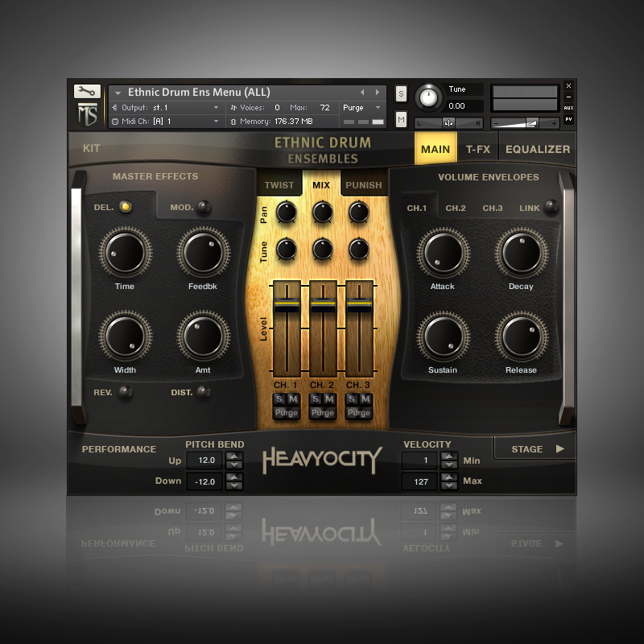Enable the envelope LINK LED

point(551,206)
